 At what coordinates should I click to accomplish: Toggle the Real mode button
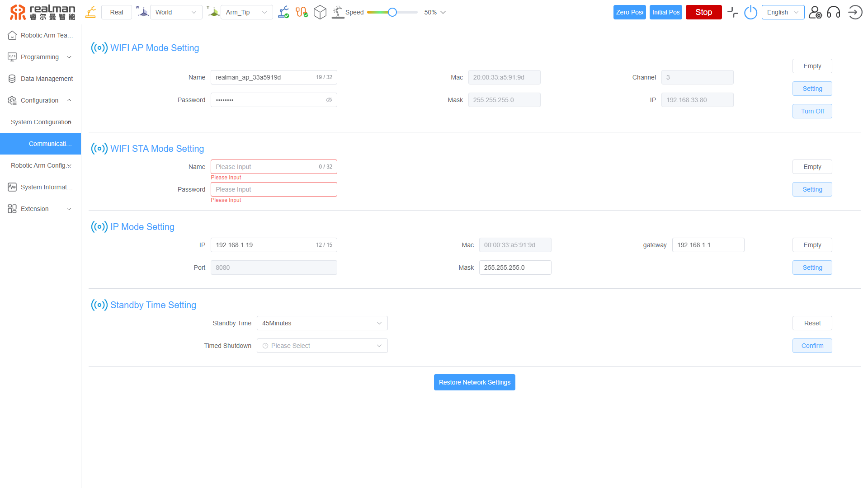point(117,12)
